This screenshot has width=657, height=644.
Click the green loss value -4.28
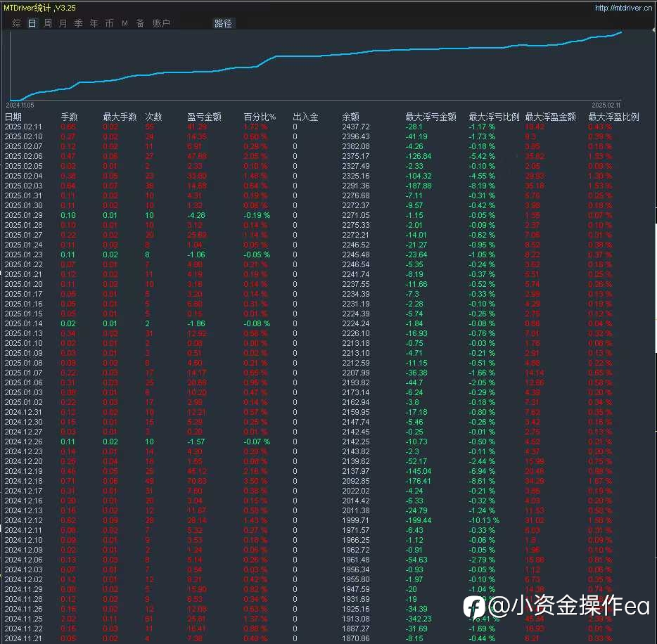click(196, 215)
